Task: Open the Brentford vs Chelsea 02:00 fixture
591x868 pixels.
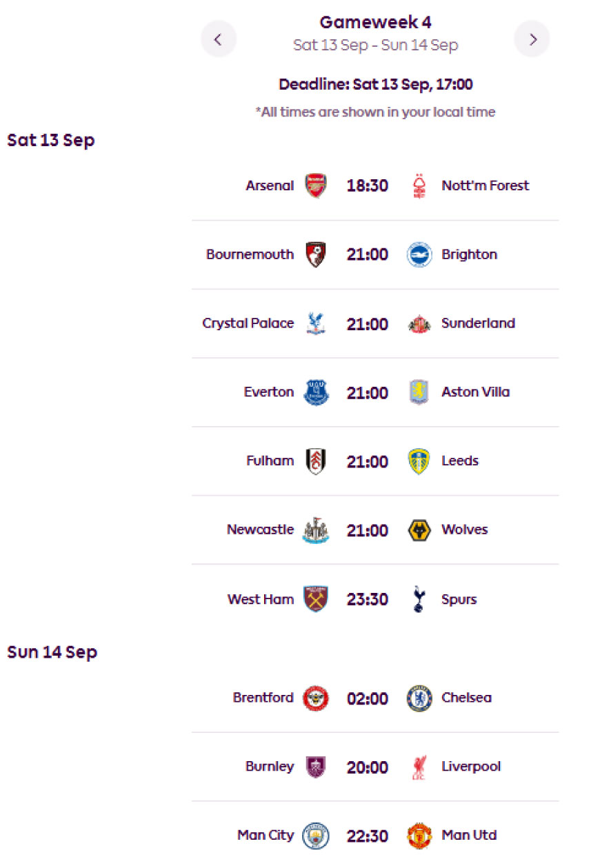Action: [x=375, y=698]
